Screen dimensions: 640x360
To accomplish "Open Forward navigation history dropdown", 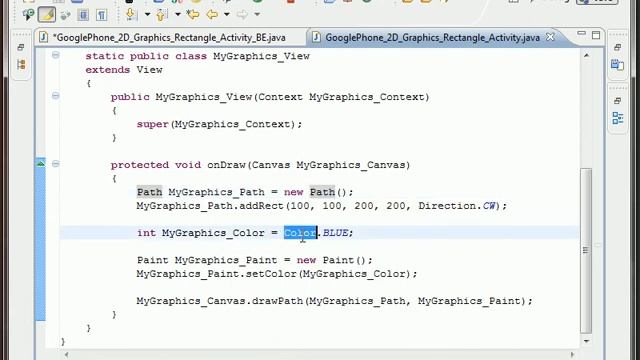I will point(257,15).
